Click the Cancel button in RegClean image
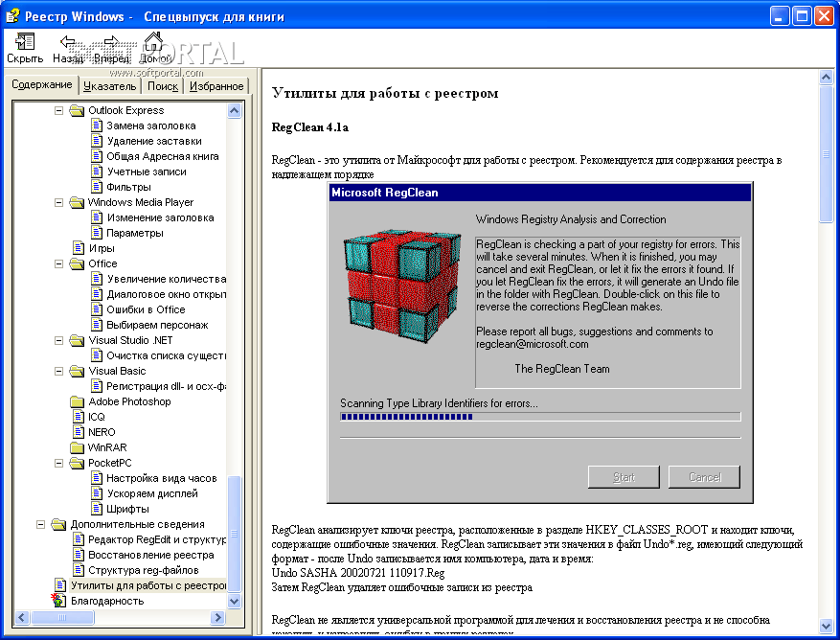 [704, 477]
